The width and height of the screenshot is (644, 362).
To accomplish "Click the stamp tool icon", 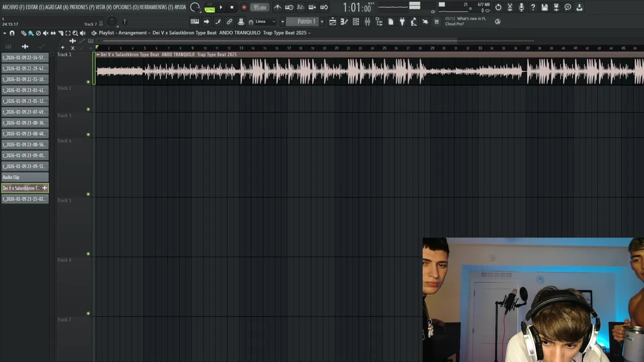I will click(241, 22).
